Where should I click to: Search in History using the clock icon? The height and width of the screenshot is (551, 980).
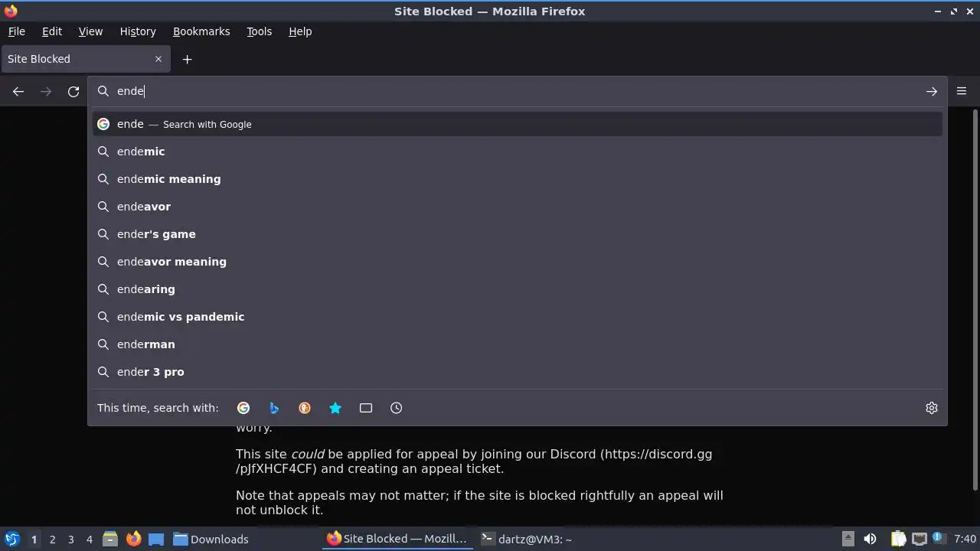397,408
